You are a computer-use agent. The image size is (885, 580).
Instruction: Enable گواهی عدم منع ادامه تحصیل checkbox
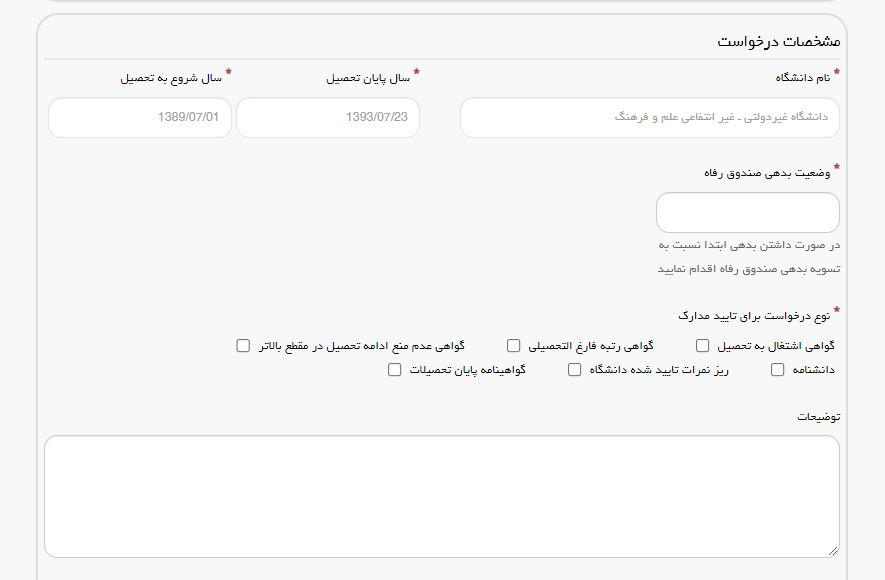[243, 346]
